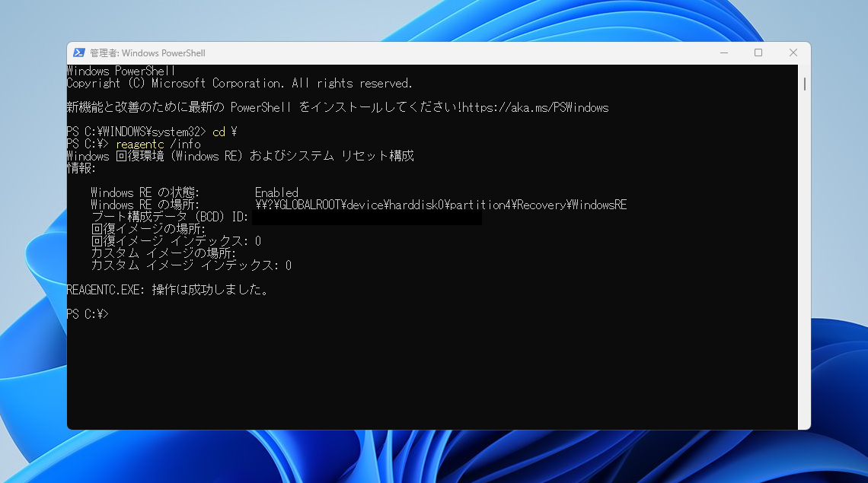Screen dimensions: 868x483
Task: Click the 'Enabled' status value
Action: (x=276, y=192)
